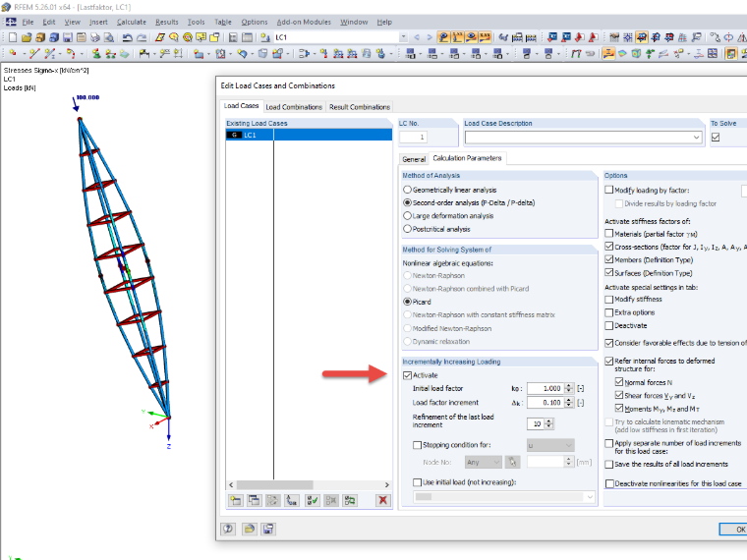Save settings as default disk icon
747x560 pixels.
click(x=268, y=529)
